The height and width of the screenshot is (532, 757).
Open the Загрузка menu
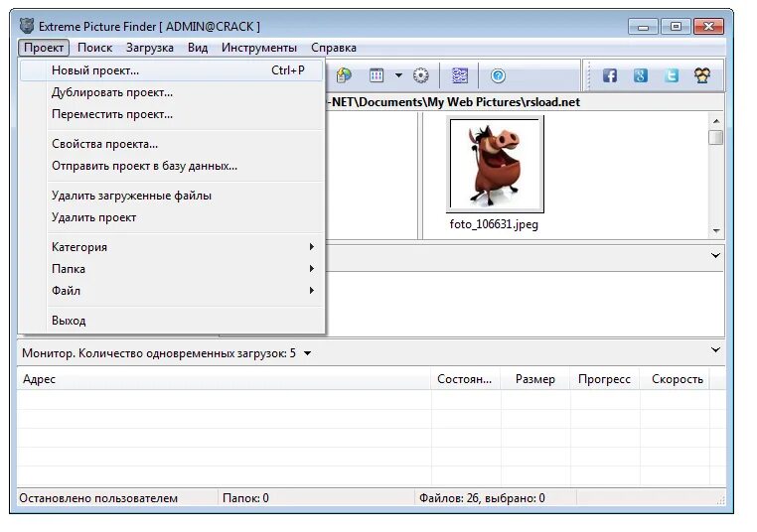(150, 48)
